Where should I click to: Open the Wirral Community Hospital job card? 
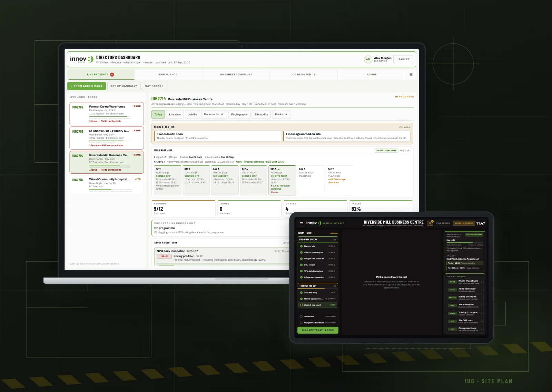107,184
